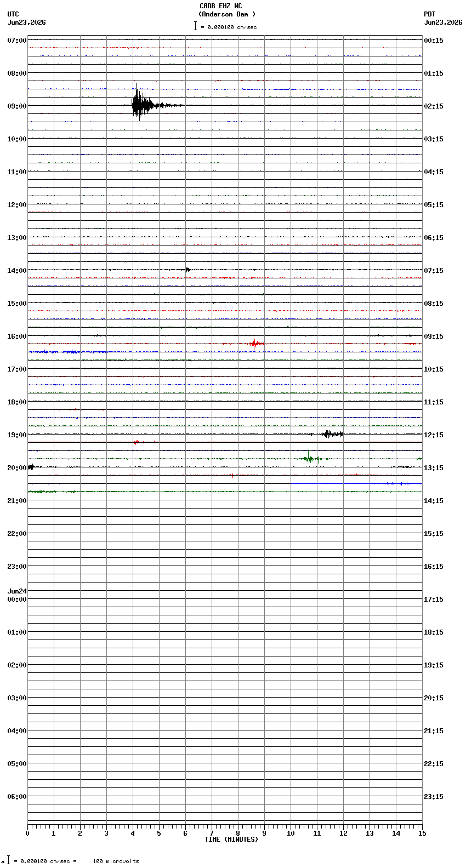466x868 pixels.
Task: Click the 07:15 PDT time label
Action: [434, 271]
